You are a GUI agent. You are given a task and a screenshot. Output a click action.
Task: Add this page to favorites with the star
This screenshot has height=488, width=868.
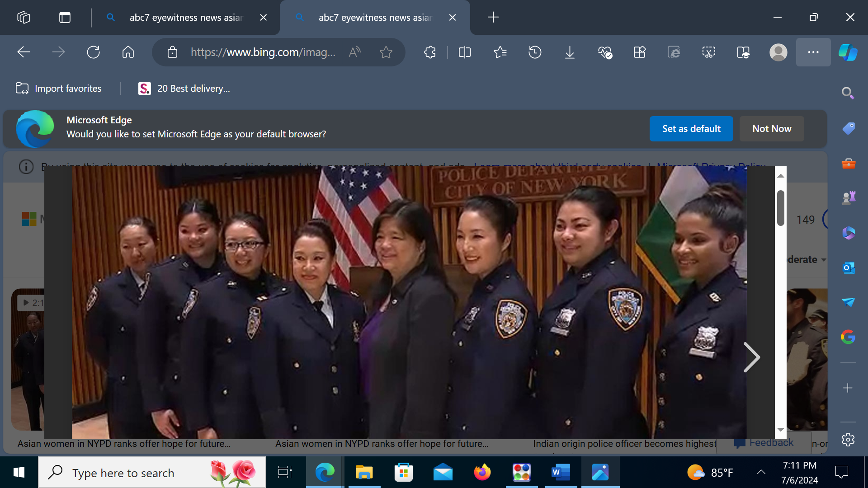pyautogui.click(x=386, y=52)
